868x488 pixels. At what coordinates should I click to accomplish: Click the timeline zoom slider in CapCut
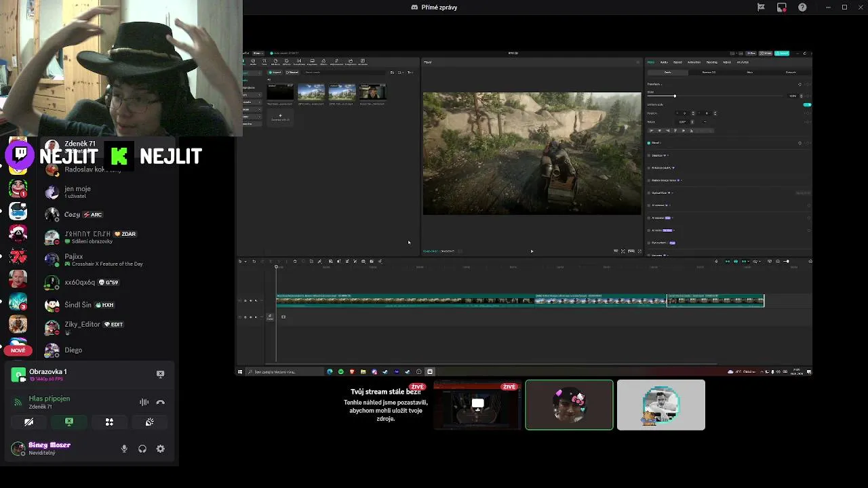(786, 262)
